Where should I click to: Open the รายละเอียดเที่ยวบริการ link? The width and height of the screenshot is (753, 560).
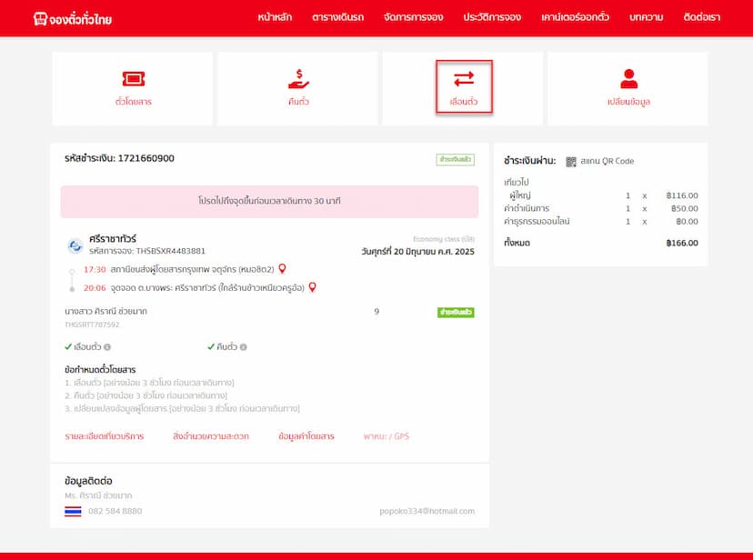click(104, 436)
